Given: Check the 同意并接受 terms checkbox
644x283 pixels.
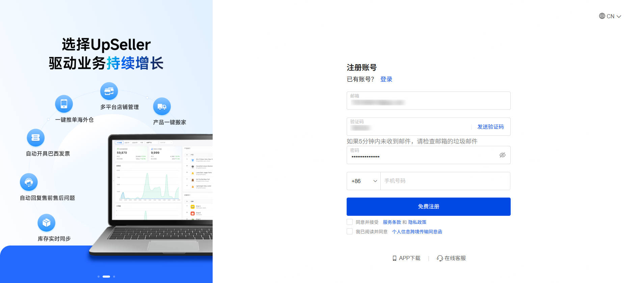Looking at the screenshot, I should [350, 222].
